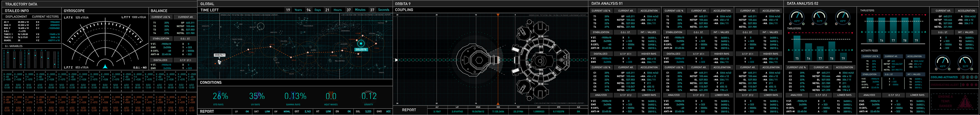Click the first 45°F gauge in Data Analysis 02
Screen dimensions: 980x115
coord(796,18)
